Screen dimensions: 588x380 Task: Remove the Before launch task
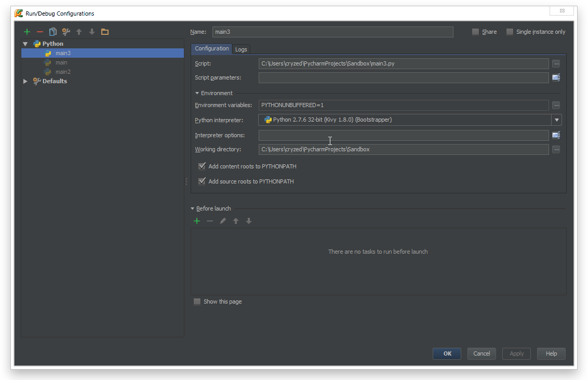[210, 221]
